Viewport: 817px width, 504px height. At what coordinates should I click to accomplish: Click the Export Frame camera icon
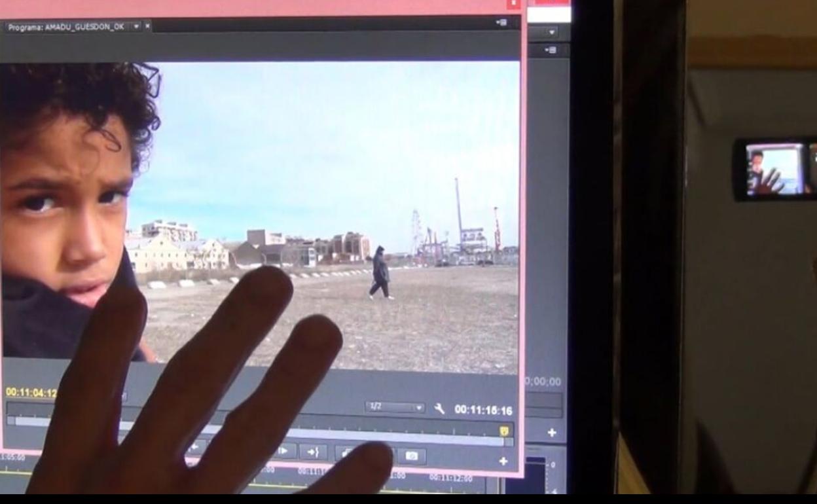point(412,456)
